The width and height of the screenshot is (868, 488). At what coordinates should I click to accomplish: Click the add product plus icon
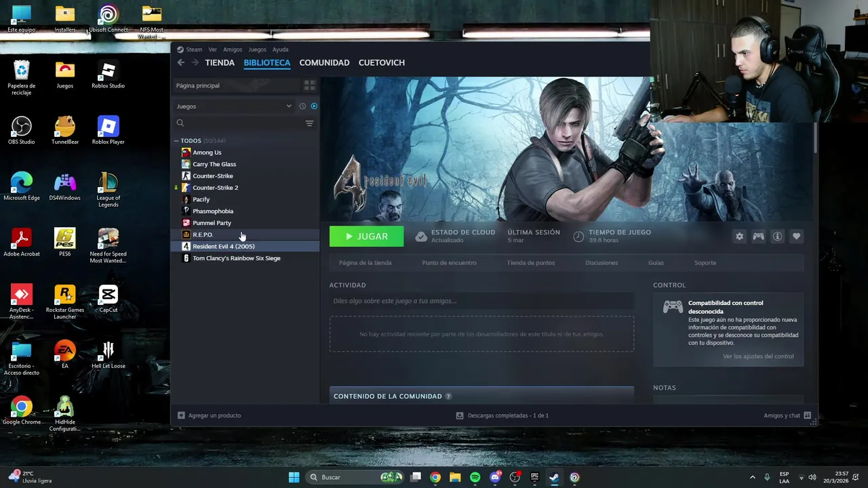(x=181, y=415)
